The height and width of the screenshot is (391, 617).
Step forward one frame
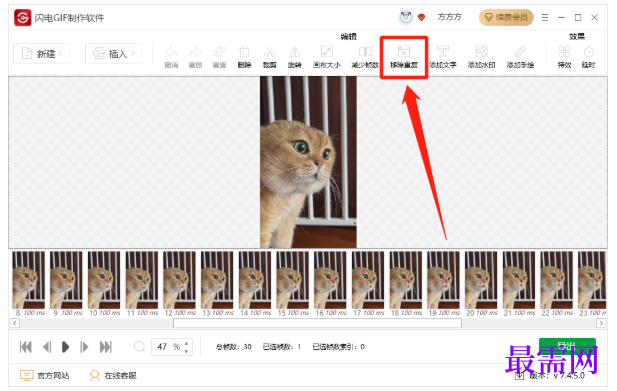point(84,347)
